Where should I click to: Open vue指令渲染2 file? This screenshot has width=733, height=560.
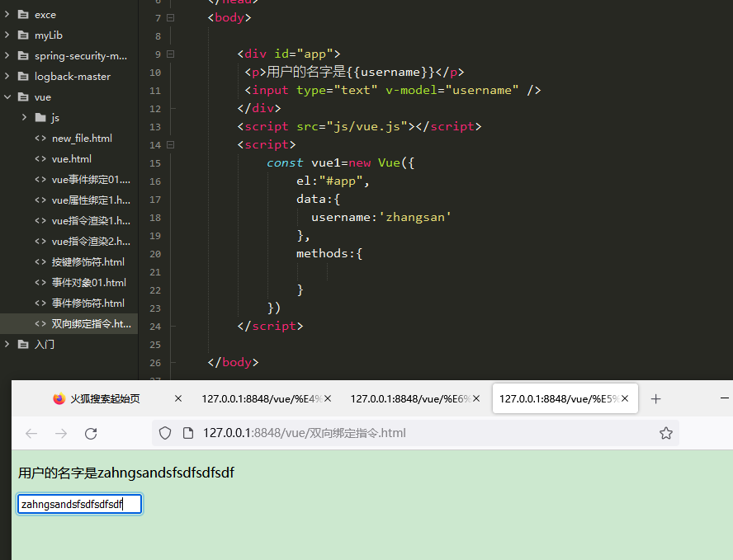click(x=91, y=241)
